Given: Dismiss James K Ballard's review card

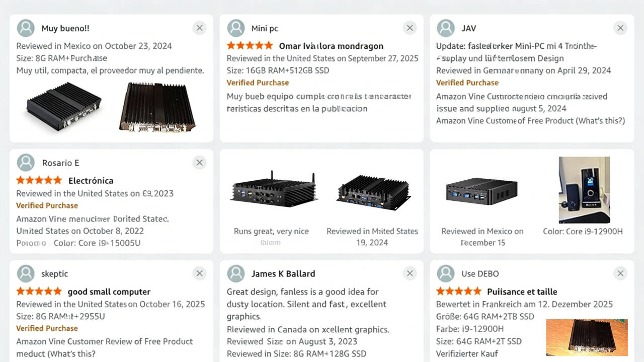Looking at the screenshot, I should 410,273.
